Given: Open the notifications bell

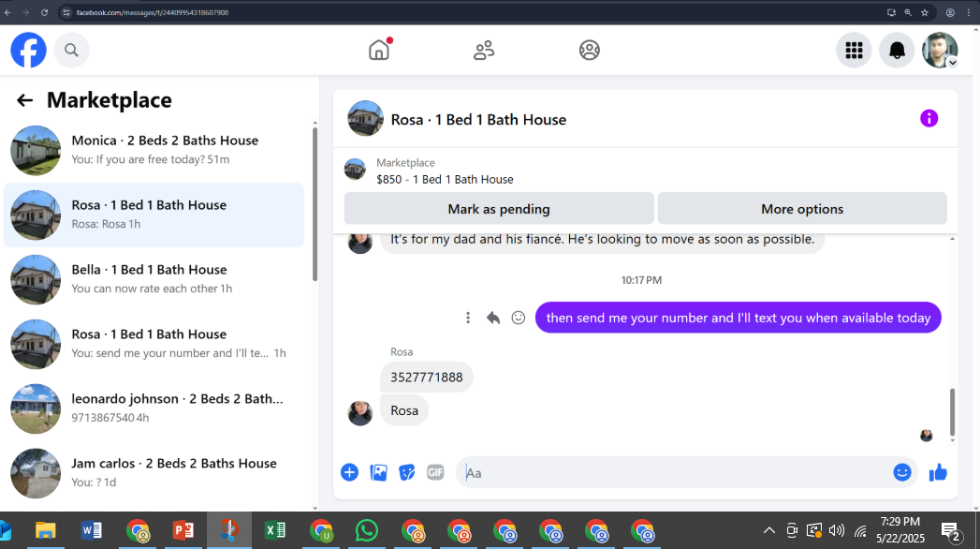Looking at the screenshot, I should click(x=897, y=50).
